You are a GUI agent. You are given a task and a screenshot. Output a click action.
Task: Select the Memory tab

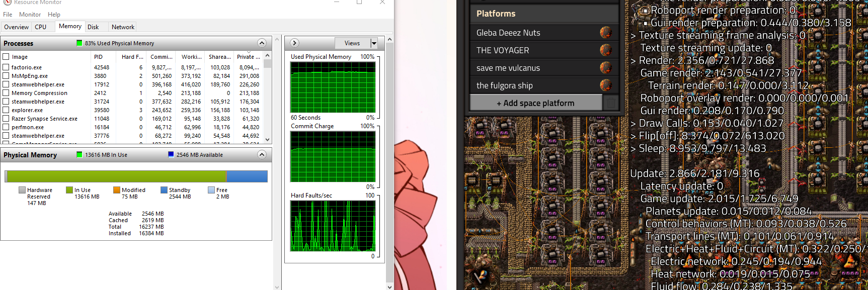pos(70,26)
